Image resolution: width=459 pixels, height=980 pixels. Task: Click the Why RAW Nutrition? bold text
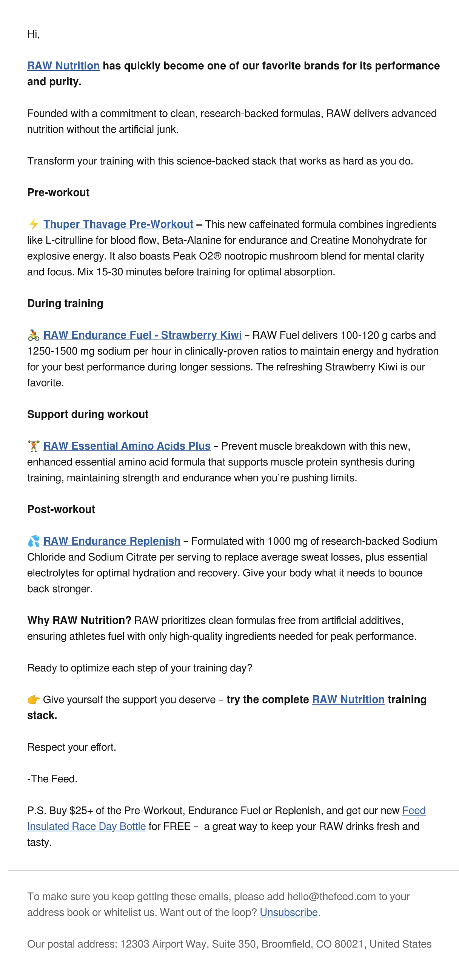79,621
